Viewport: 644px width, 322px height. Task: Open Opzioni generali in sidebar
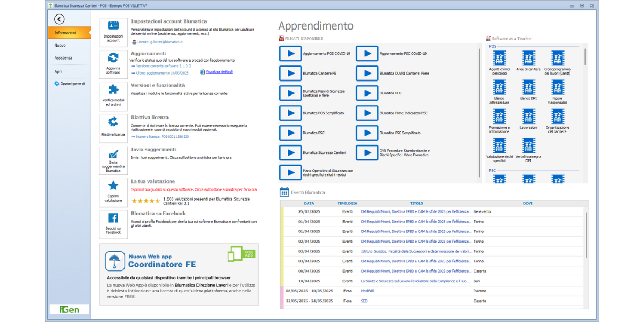tap(72, 84)
